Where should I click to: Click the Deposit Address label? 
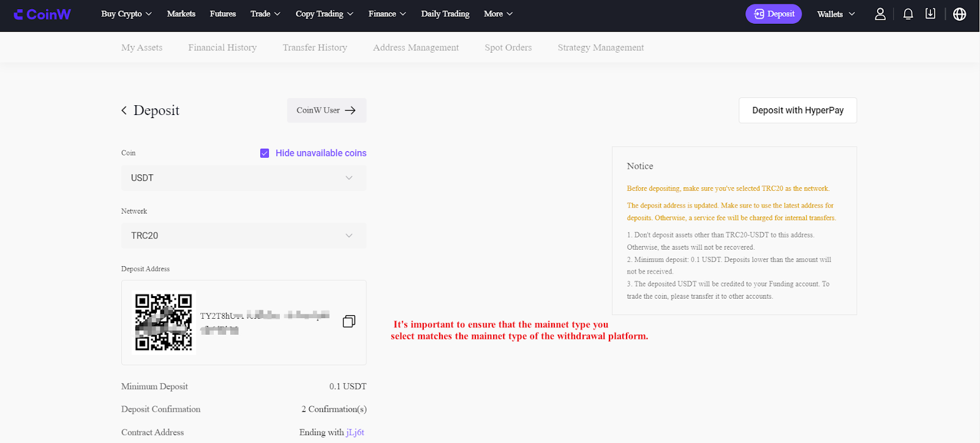point(145,269)
